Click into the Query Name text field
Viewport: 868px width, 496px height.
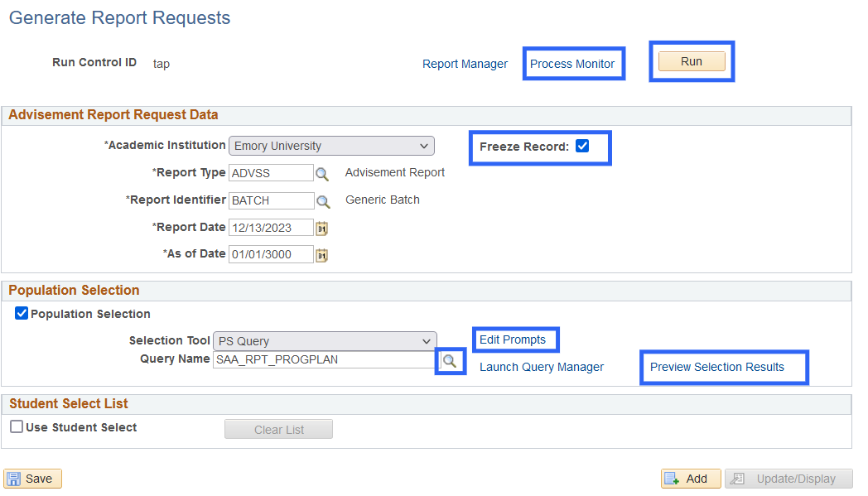click(323, 359)
